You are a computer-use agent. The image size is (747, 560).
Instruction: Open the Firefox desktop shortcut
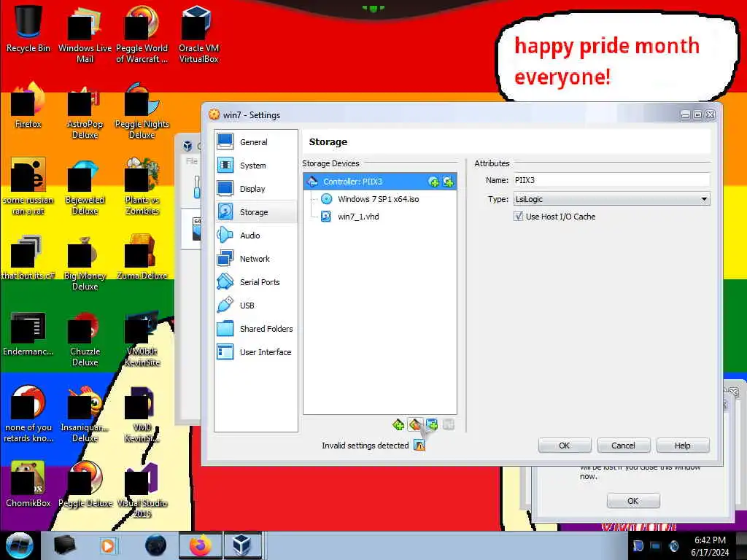(x=28, y=106)
